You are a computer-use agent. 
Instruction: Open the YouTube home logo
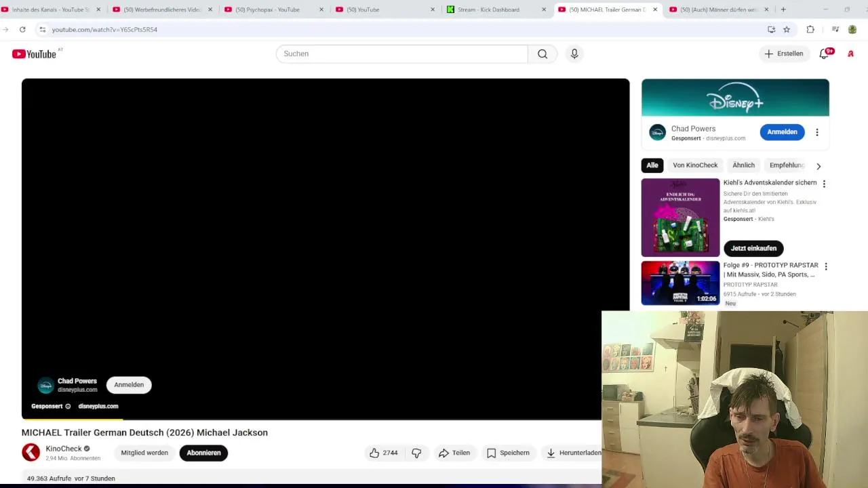[x=34, y=54]
